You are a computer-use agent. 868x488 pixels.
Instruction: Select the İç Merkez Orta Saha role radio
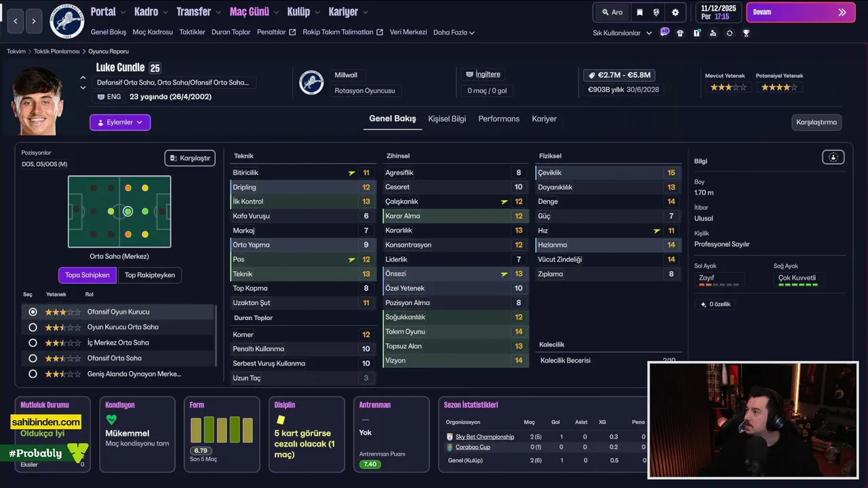pos(33,343)
